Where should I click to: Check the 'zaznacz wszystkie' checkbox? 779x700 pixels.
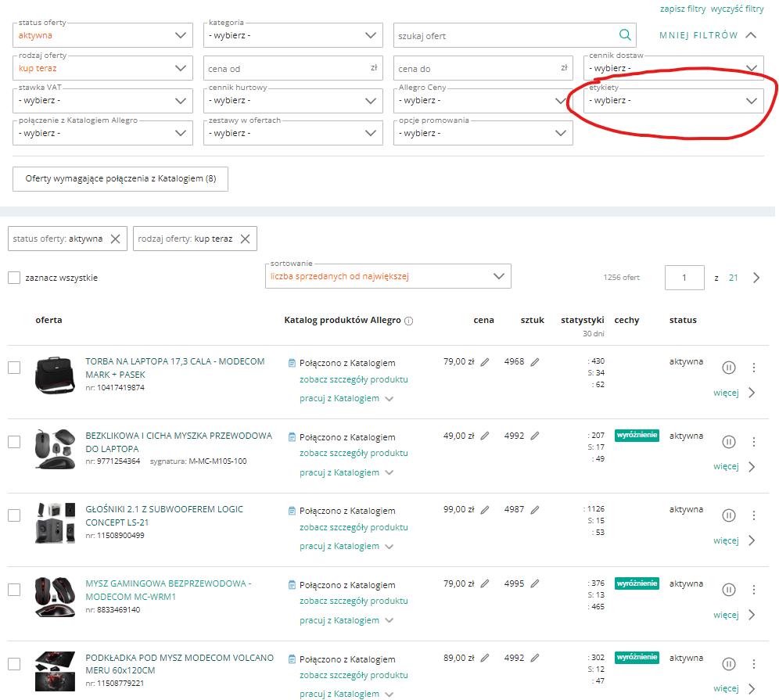(14, 278)
